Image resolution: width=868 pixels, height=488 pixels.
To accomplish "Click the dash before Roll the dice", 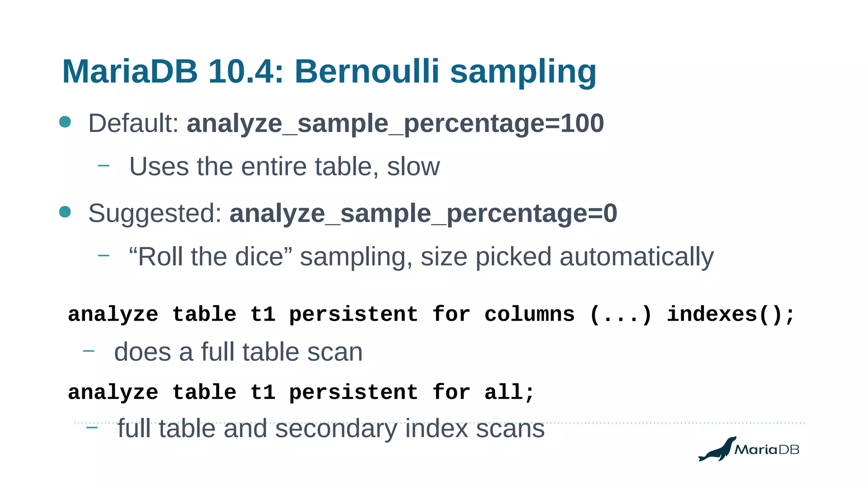I will [x=103, y=255].
